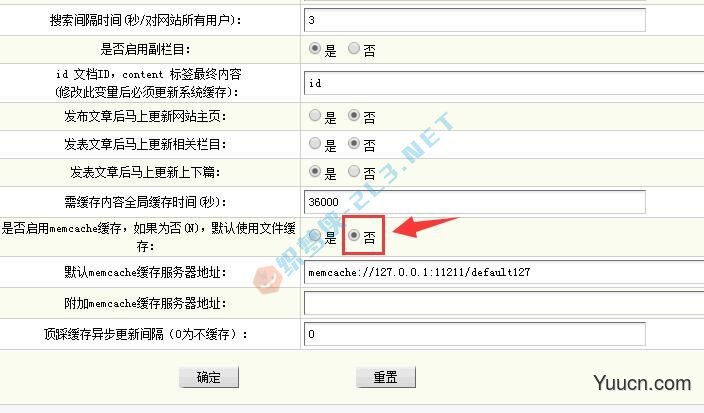The image size is (704, 413).
Task: Select 否 for 是否启用副栏目
Action: (x=354, y=48)
